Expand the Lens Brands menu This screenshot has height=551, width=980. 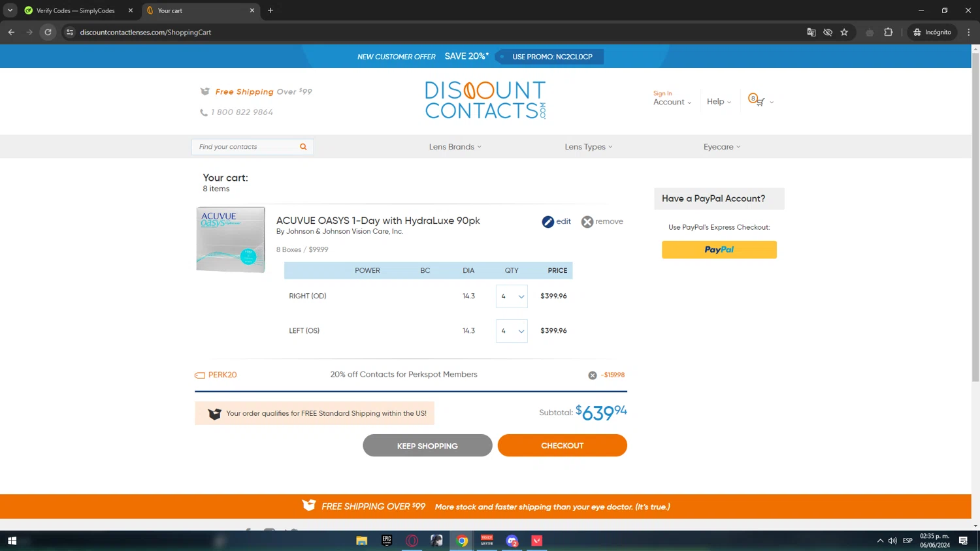point(455,147)
